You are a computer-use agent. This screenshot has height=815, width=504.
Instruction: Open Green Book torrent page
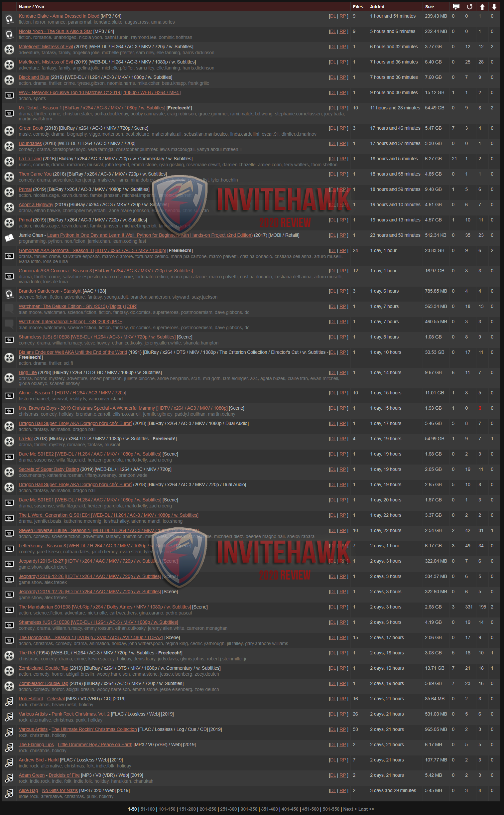coord(31,128)
